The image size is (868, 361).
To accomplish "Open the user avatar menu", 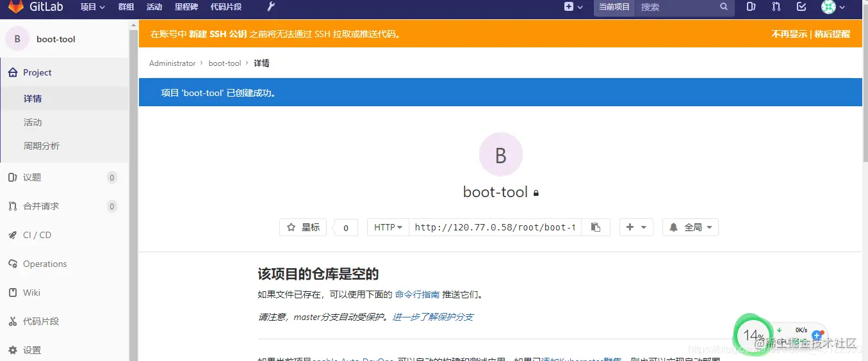I will click(x=833, y=7).
